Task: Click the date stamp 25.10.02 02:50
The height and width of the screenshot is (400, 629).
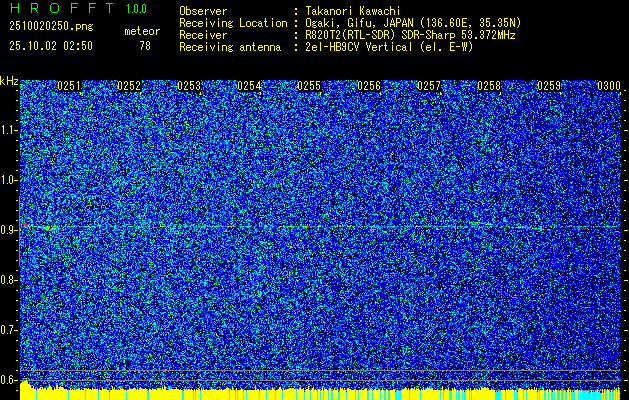Action: click(51, 46)
